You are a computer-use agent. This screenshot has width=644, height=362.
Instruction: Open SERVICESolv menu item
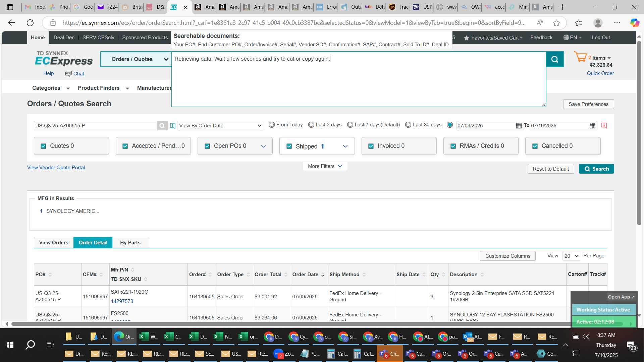tap(98, 38)
